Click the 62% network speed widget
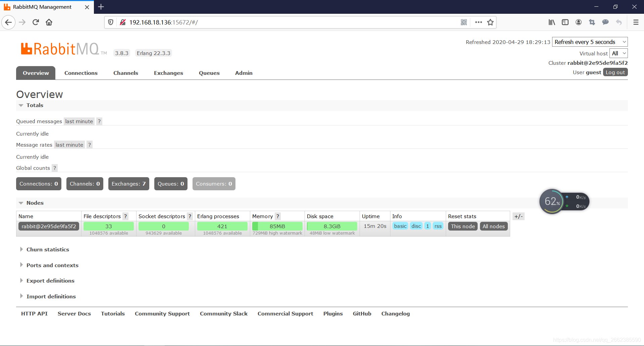The height and width of the screenshot is (346, 644). 564,202
